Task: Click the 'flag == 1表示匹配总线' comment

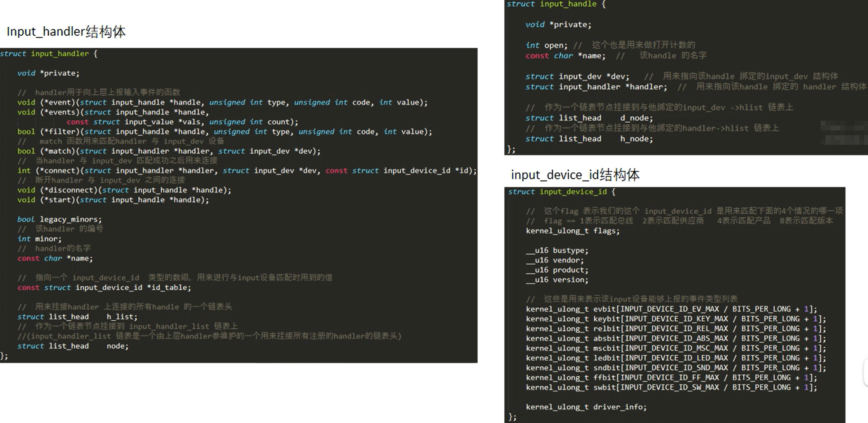Action: (x=679, y=221)
